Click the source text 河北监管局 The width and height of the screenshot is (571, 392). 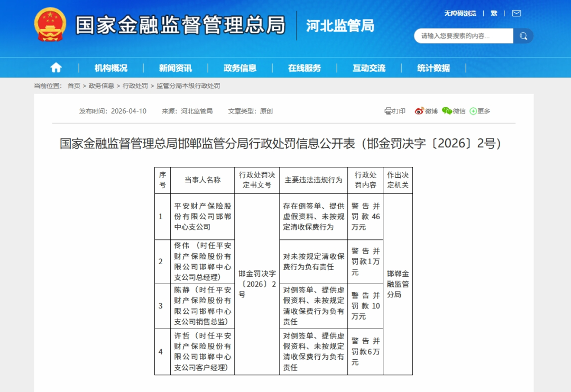tap(197, 111)
